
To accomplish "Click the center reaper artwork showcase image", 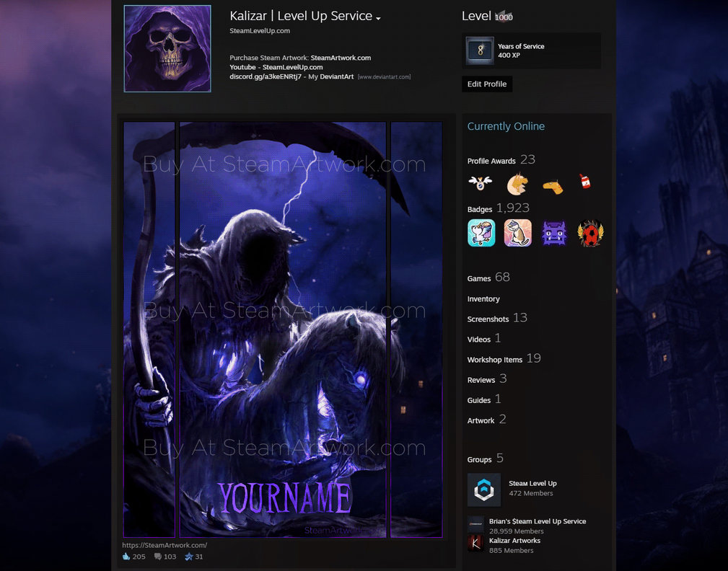I will coord(283,329).
